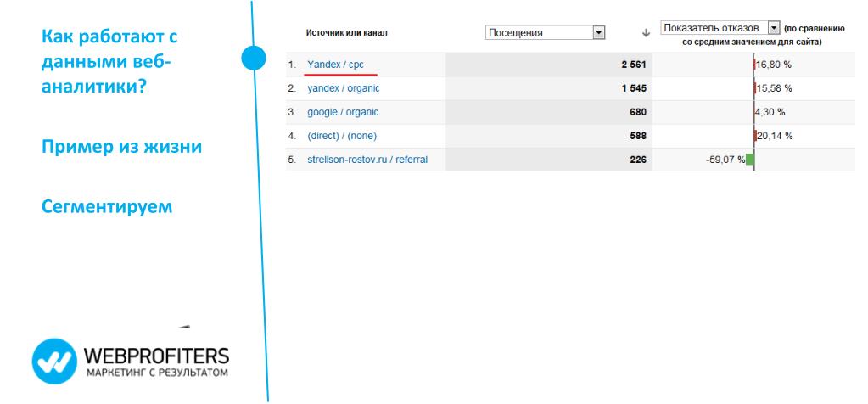Open the strellson-rostov.ru / referral link
868x404 pixels.
367,160
